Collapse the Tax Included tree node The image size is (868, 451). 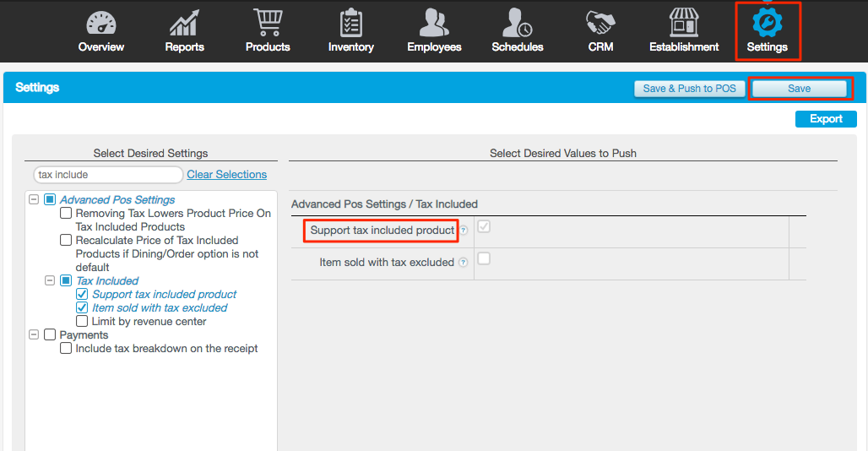50,281
